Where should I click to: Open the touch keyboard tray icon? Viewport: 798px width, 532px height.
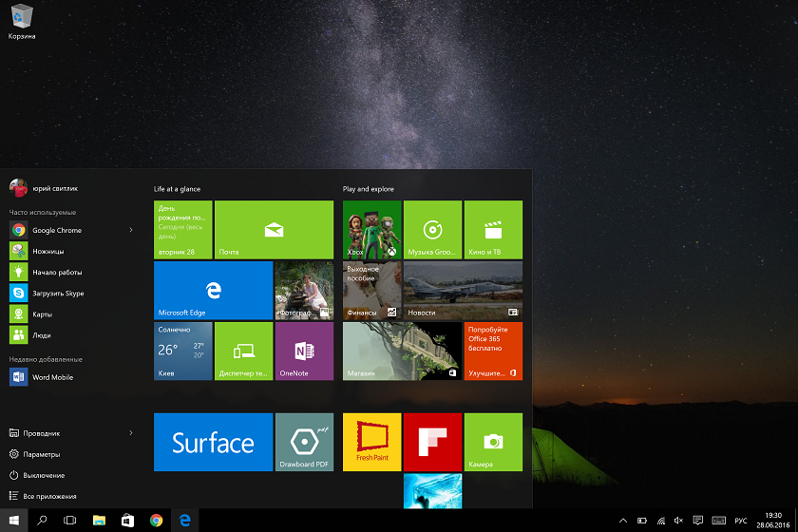coord(718,521)
